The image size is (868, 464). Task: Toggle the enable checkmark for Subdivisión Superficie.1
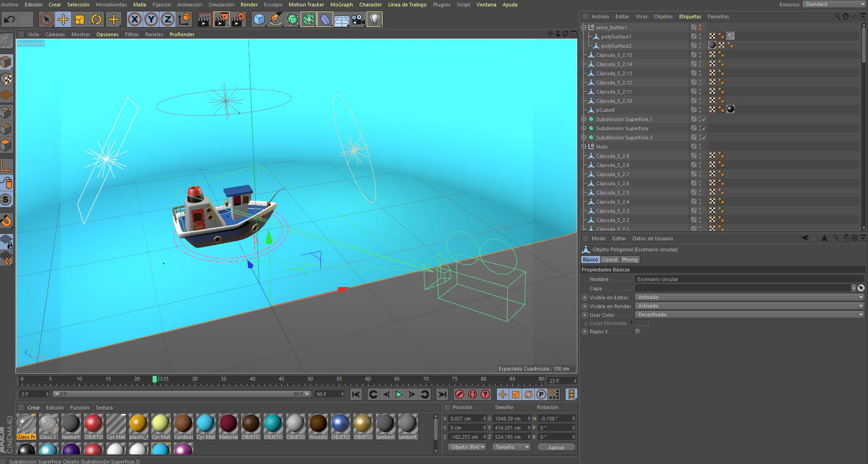pos(704,119)
